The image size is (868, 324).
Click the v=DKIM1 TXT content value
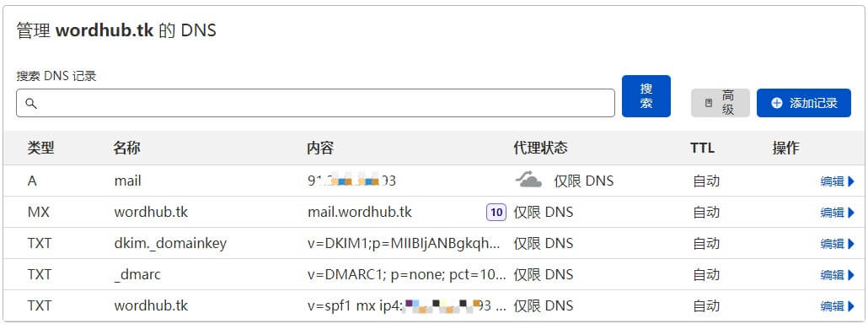(x=405, y=243)
